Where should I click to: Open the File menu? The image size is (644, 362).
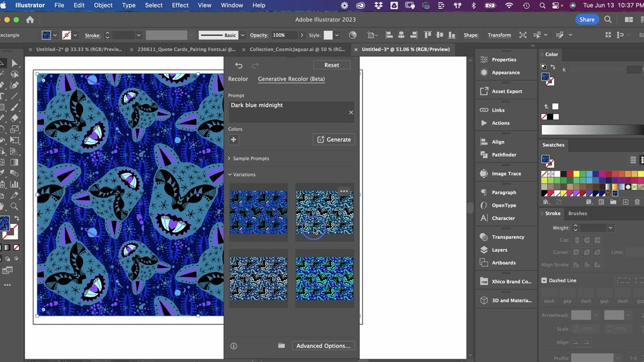pos(59,5)
